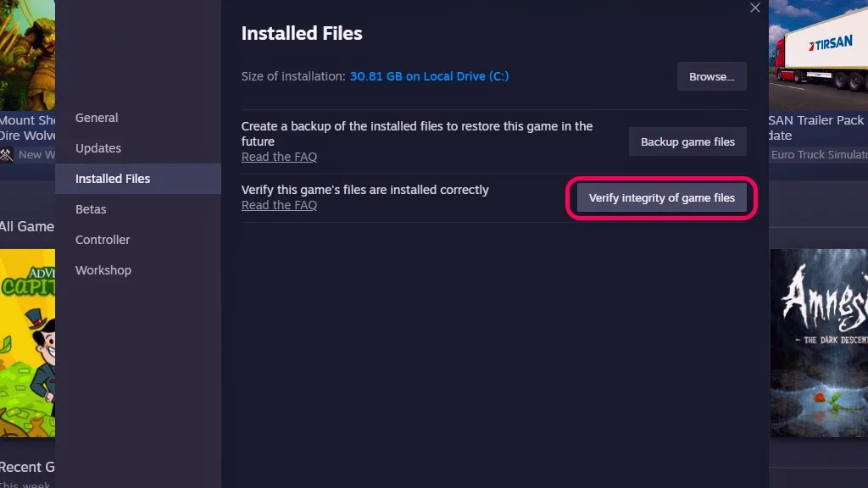Viewport: 868px width, 488px height.
Task: Click the crossed axes game icon
Action: (x=6, y=155)
